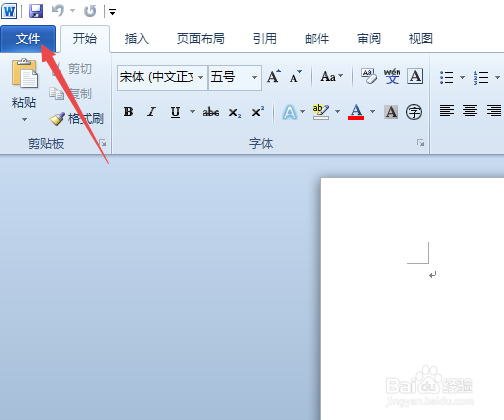The image size is (504, 420).
Task: Grow font size with the large A icon
Action: pos(274,77)
